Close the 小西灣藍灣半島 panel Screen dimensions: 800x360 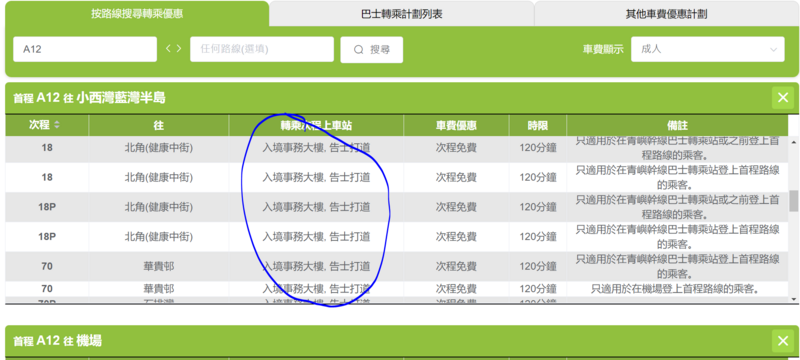(783, 98)
